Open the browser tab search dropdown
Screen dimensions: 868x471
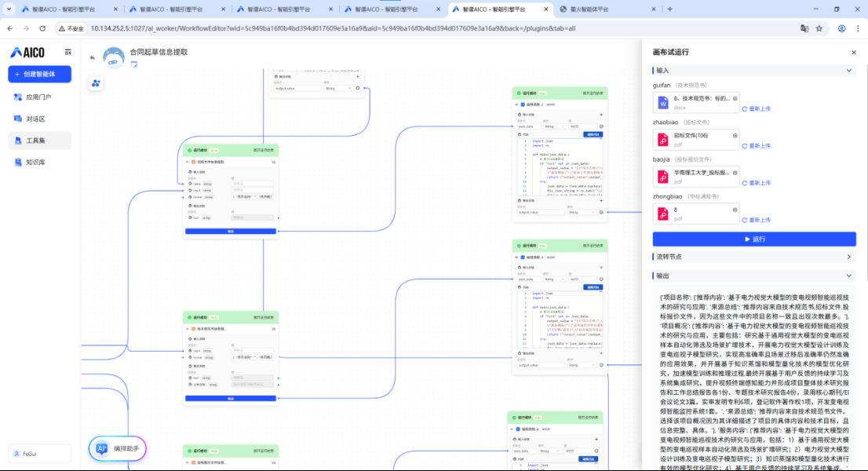9,9
